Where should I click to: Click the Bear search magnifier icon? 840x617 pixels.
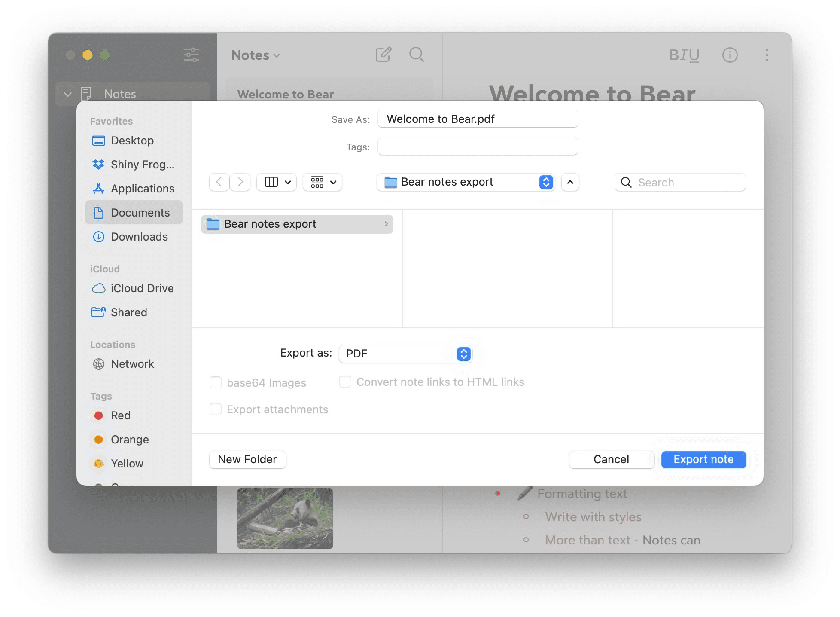click(416, 55)
